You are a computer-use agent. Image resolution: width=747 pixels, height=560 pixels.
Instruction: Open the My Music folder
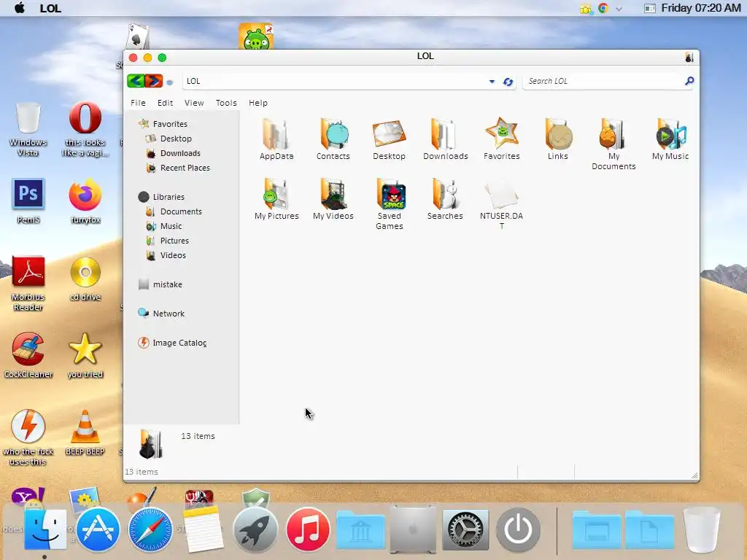(670, 139)
